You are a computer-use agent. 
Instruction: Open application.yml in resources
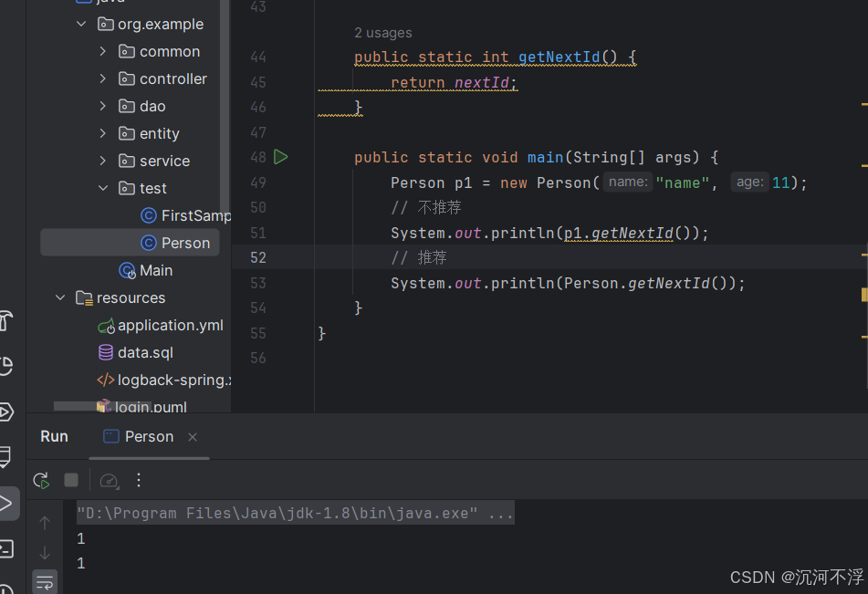click(x=161, y=326)
